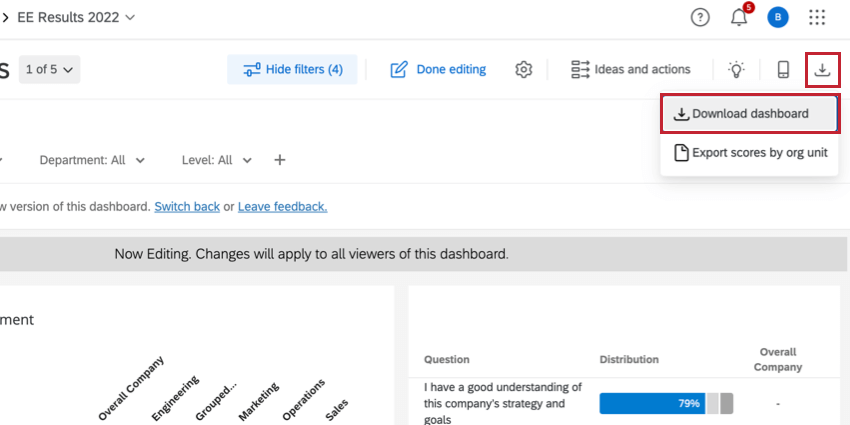Choose Export scores by org unit

(x=749, y=153)
